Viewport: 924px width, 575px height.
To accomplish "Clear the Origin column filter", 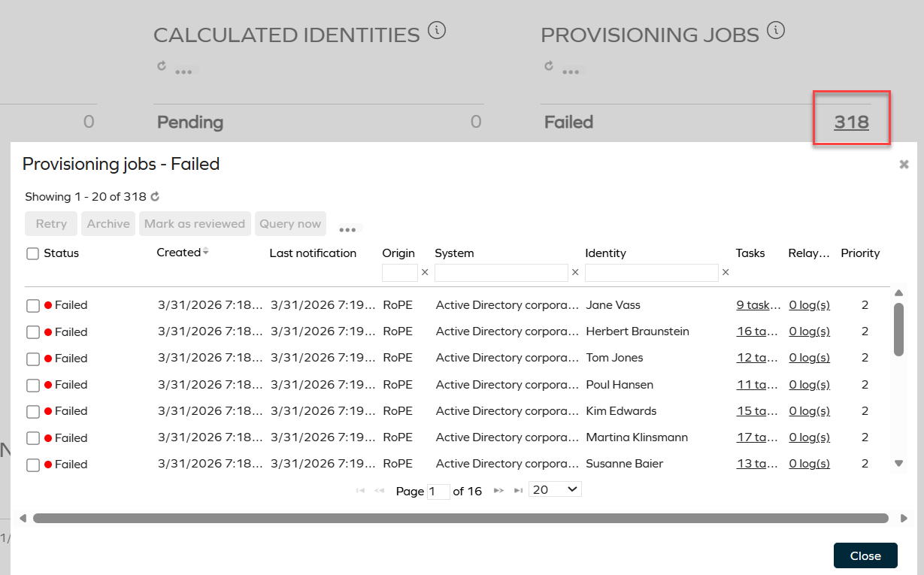I will point(425,272).
